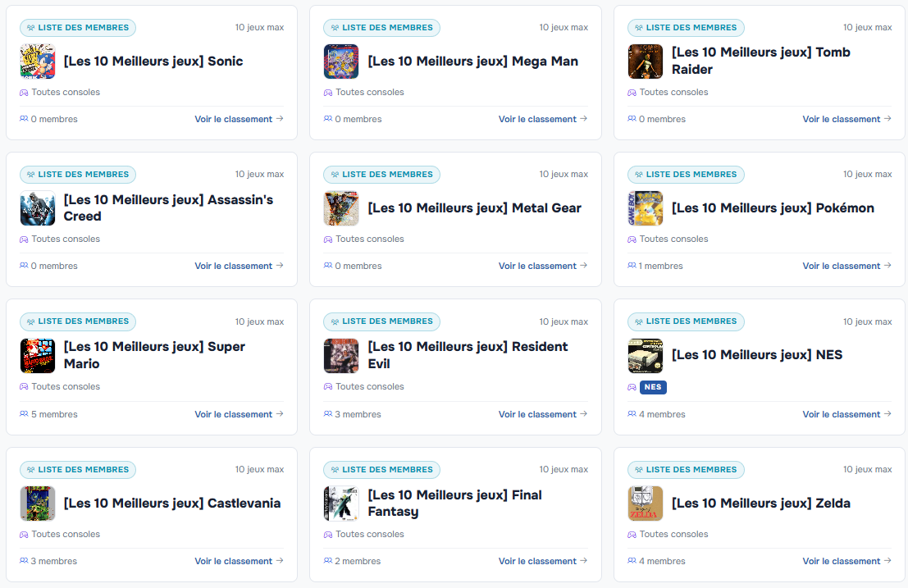Open the Assassin's Creed cover thumbnail

(38, 208)
